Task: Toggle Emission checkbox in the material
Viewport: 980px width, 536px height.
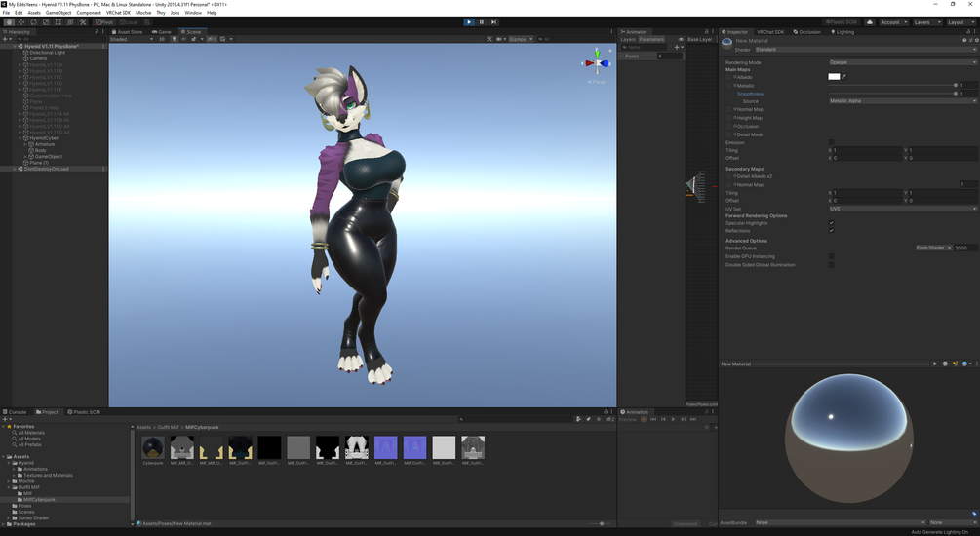Action: tap(831, 142)
